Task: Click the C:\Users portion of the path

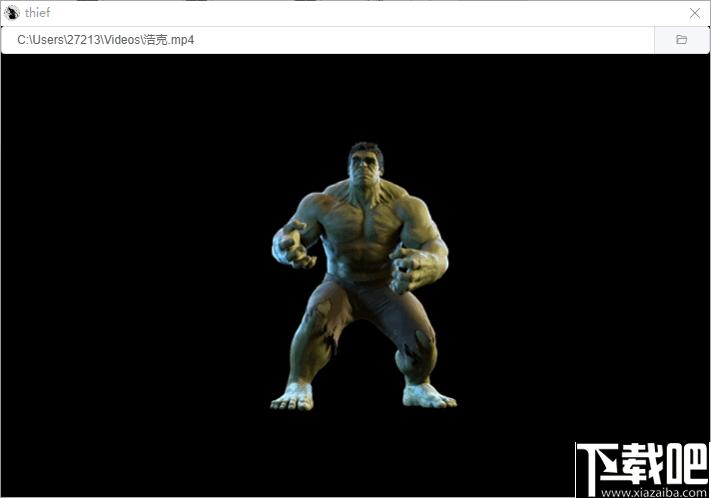Action: [x=40, y=40]
